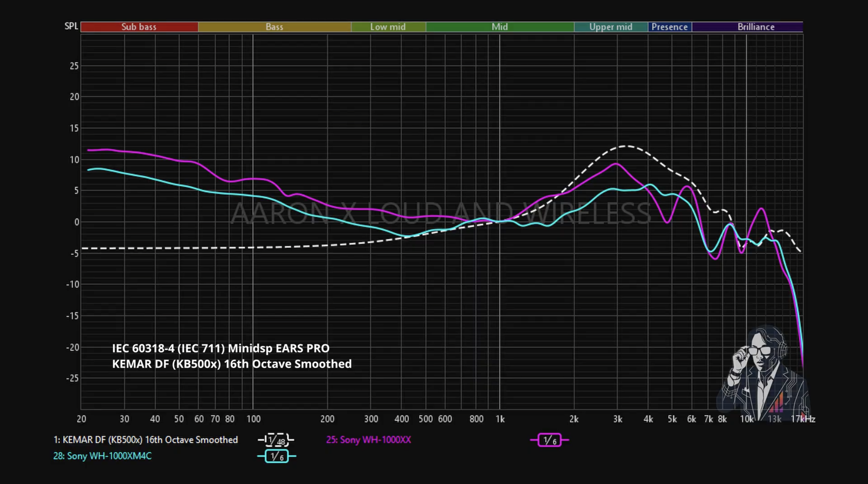Click the cyan 1/6 smoothing icon

coord(276,456)
